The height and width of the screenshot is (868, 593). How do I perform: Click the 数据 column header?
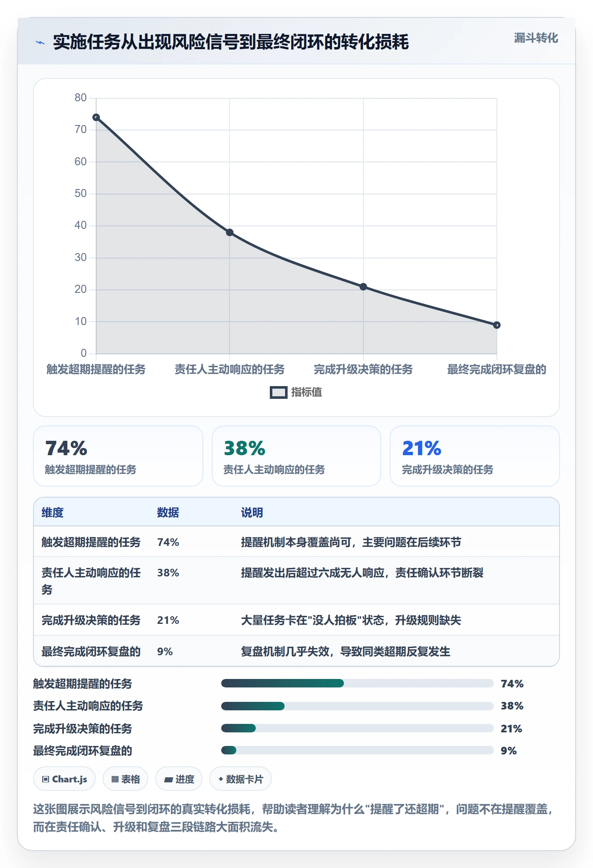[168, 512]
